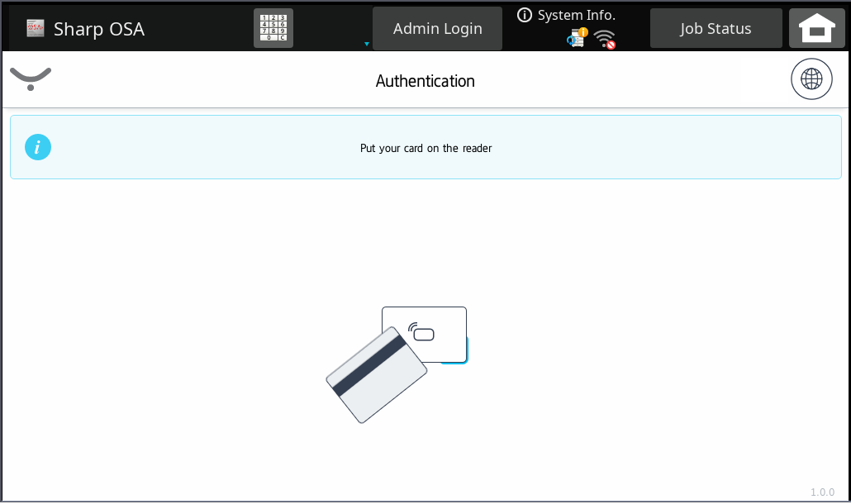Click the 1.0.0 version number
Viewport: 851px width, 504px height.
(x=822, y=492)
